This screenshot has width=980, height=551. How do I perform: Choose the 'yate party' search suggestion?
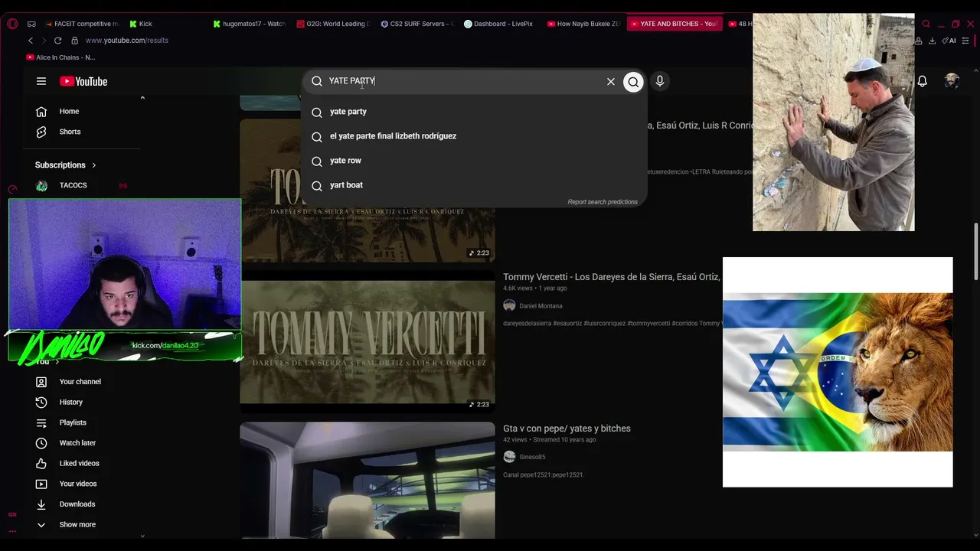pos(474,112)
